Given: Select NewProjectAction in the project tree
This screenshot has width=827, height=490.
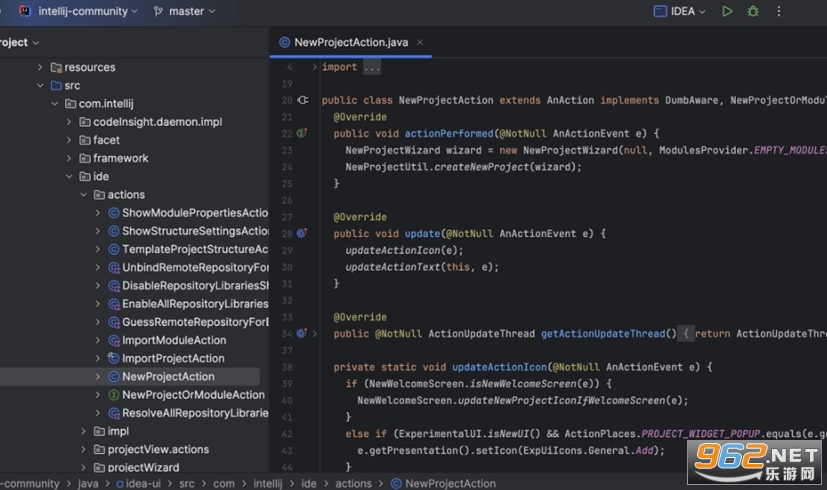Looking at the screenshot, I should (x=168, y=377).
